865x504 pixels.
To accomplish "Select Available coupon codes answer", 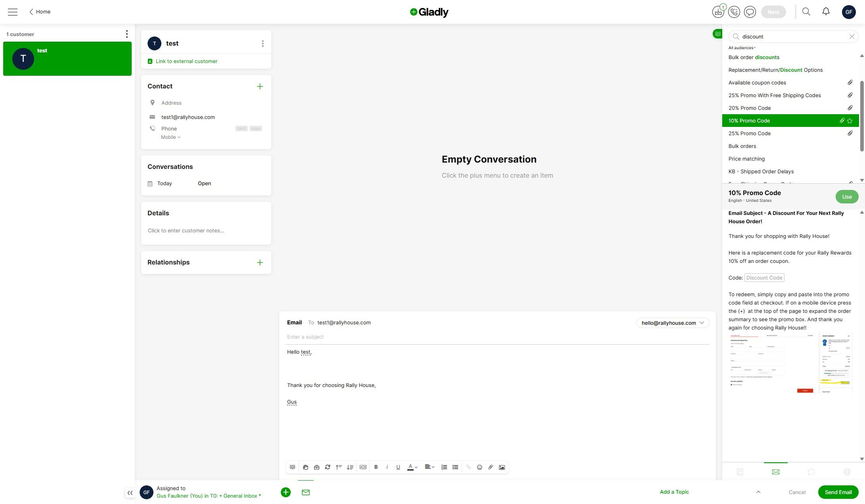I will [790, 82].
